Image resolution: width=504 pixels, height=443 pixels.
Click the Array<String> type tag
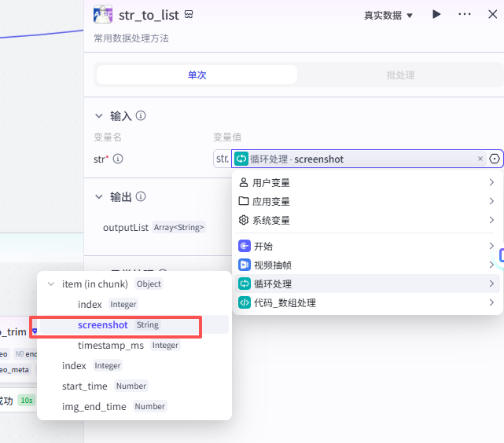point(178,228)
